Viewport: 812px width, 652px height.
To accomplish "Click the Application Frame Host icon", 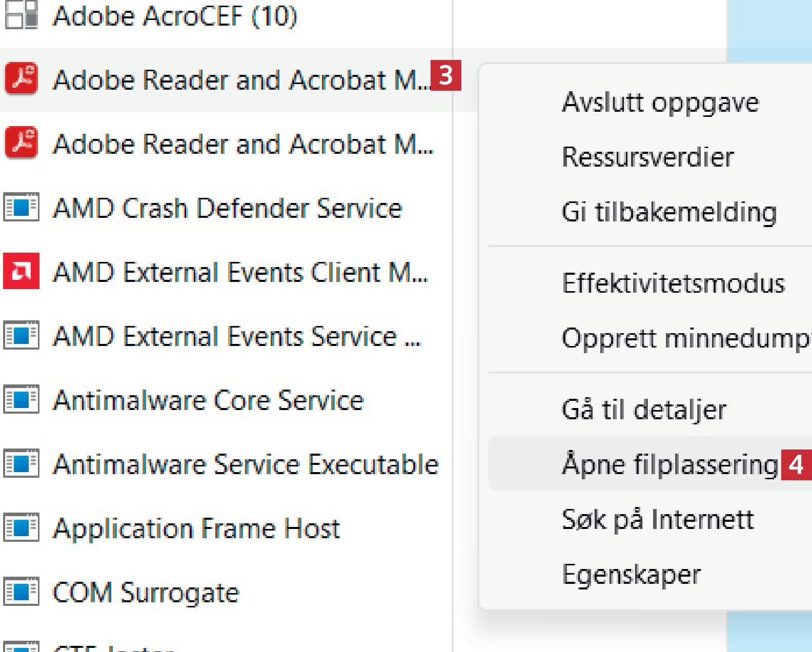I will coord(21,528).
